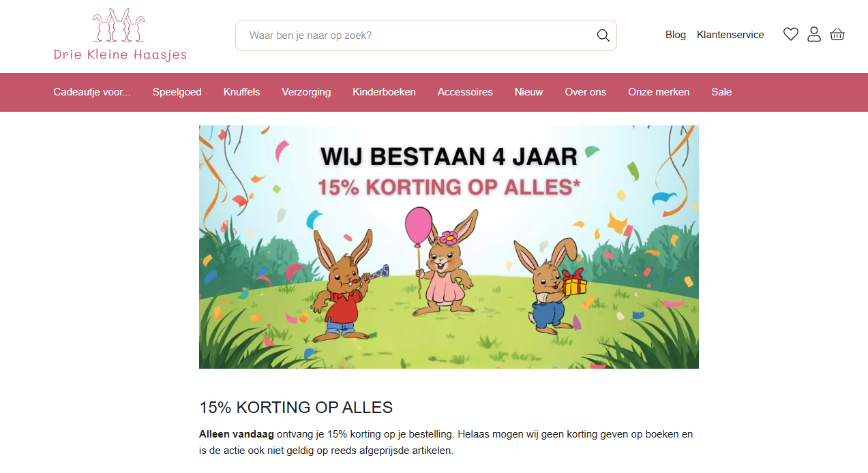Click the search magnifier icon
The height and width of the screenshot is (473, 868).
(603, 35)
